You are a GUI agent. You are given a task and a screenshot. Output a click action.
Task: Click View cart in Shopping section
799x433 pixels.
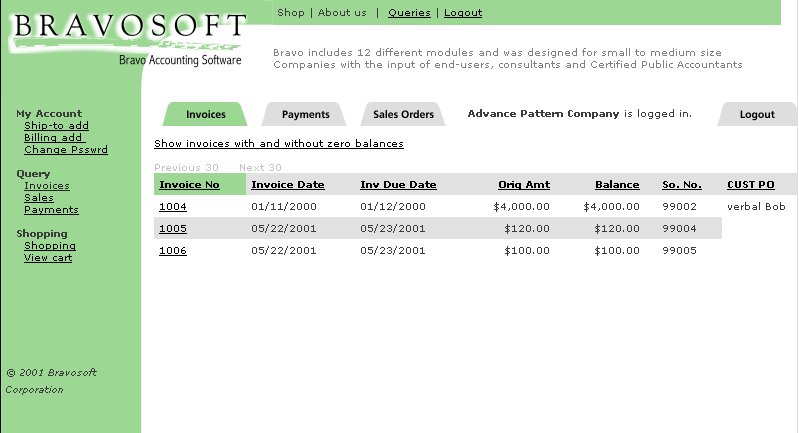click(x=48, y=258)
